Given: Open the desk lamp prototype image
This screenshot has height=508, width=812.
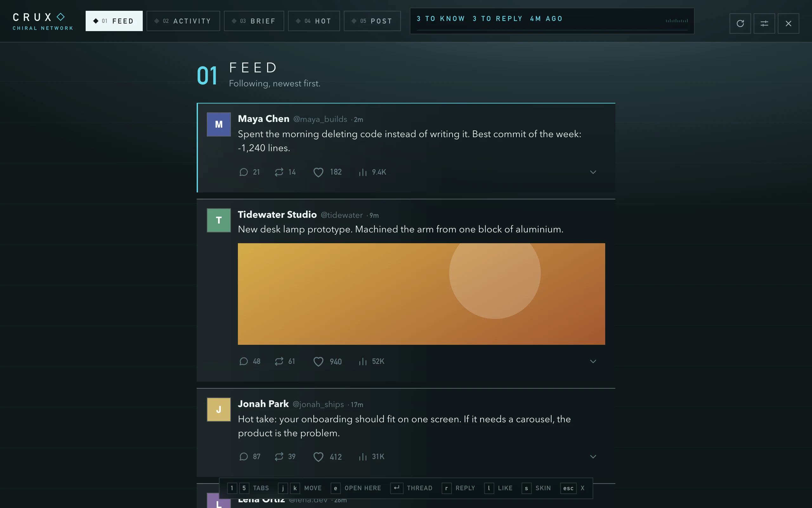Looking at the screenshot, I should [x=422, y=294].
